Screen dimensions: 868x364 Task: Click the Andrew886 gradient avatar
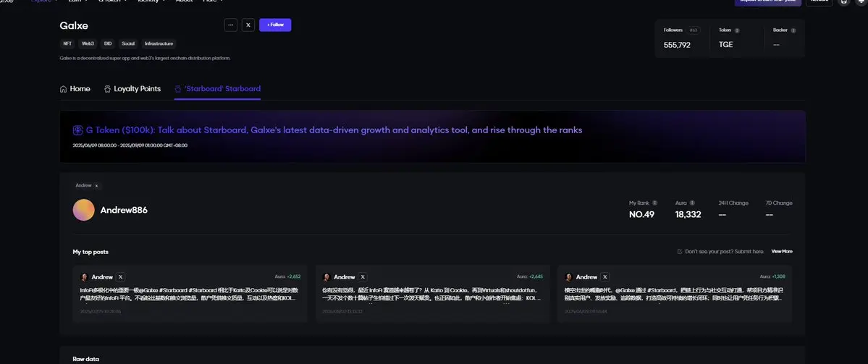(x=83, y=210)
